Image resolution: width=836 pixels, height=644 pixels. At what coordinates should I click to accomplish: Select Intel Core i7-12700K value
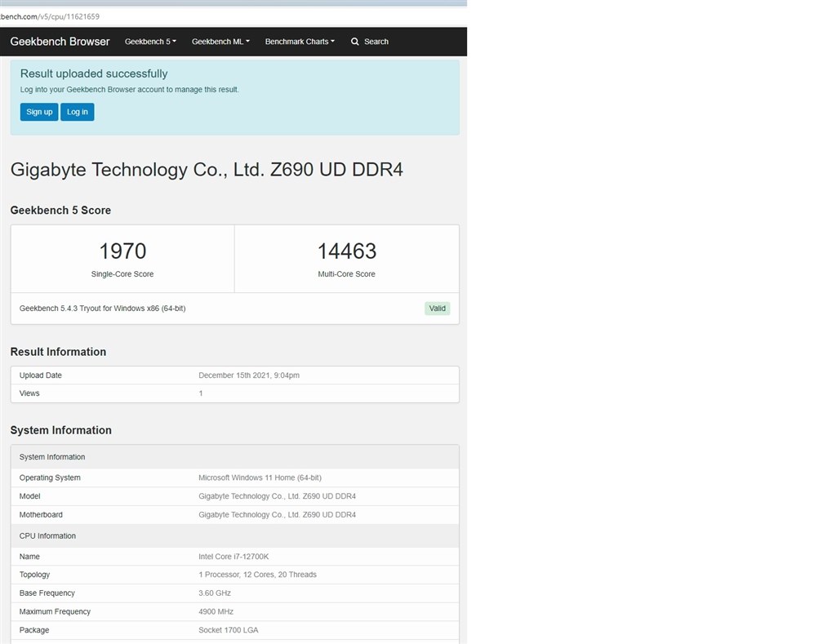tap(233, 557)
